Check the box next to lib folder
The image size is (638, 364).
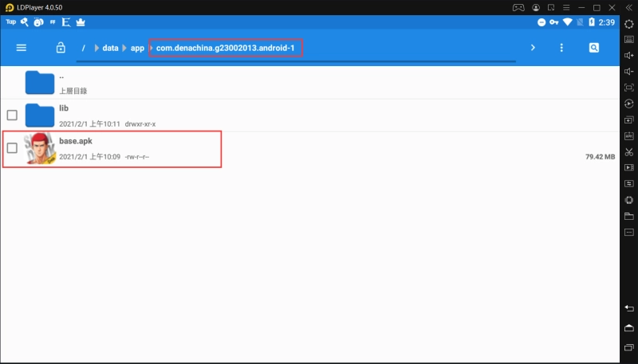coord(12,115)
